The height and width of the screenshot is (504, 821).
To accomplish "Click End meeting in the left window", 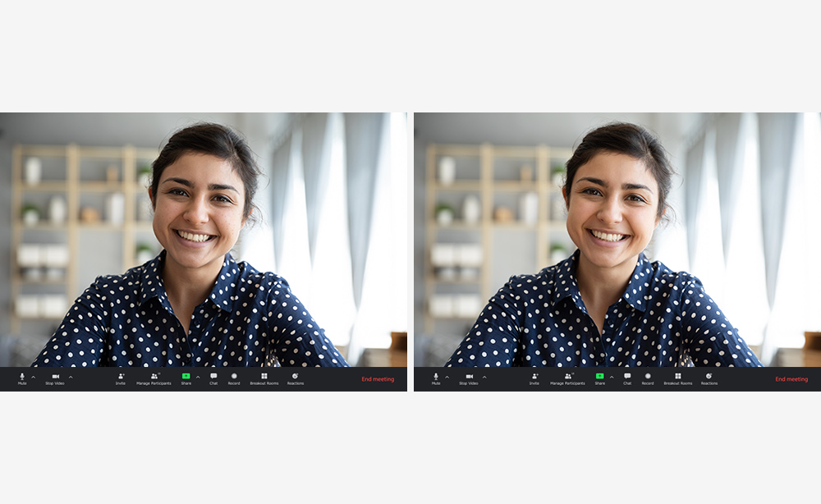I will pos(378,379).
